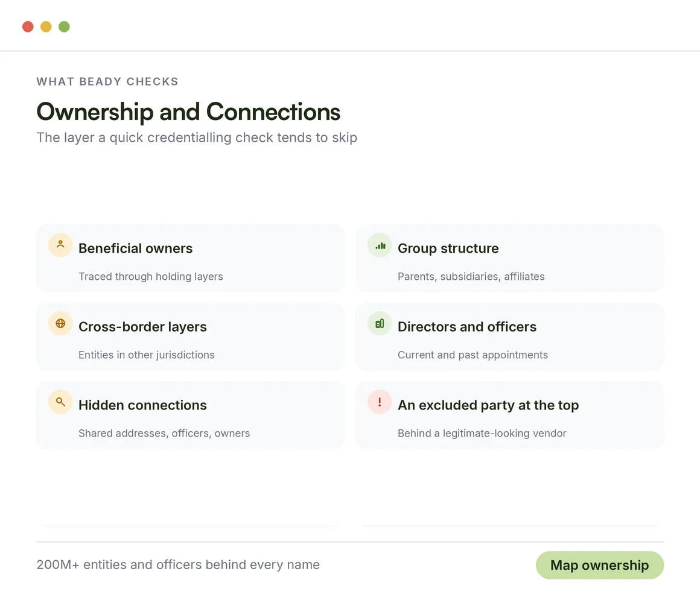Click the building icon beside Directors and officers
The height and width of the screenshot is (603, 700).
(380, 323)
